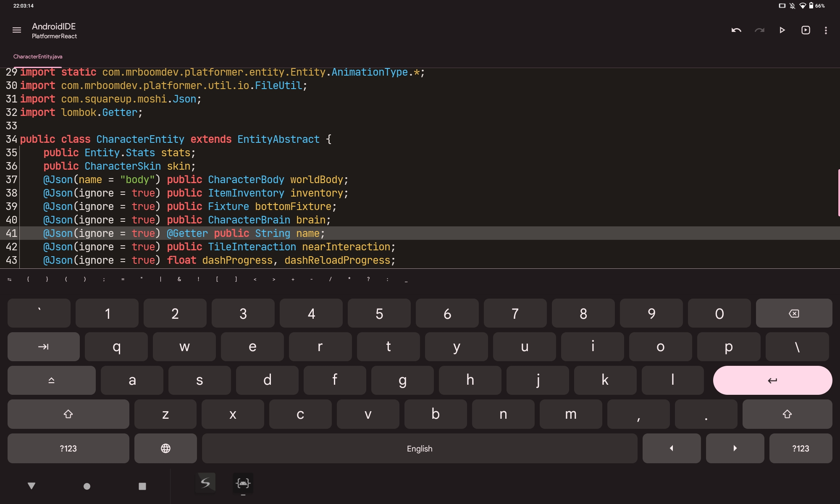Viewport: 840px width, 504px height.
Task: Open the run-with-output action
Action: click(x=806, y=30)
